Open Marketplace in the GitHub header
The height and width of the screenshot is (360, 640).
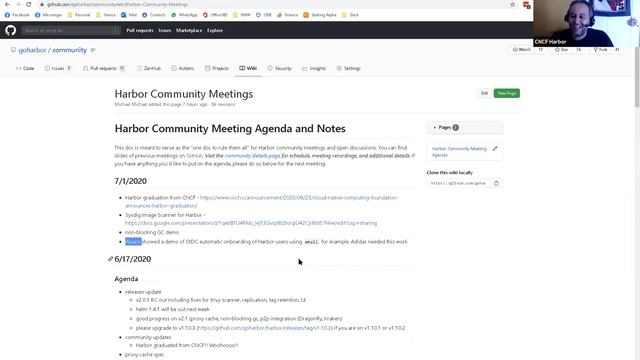[x=189, y=30]
